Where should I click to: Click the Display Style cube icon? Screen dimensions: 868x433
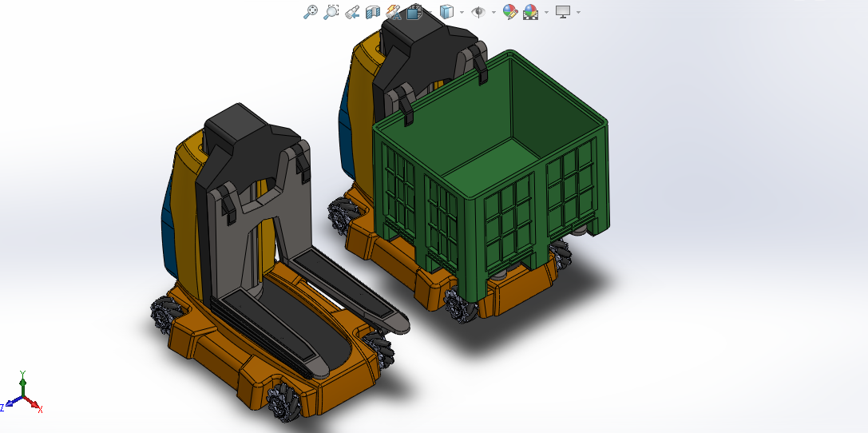pyautogui.click(x=446, y=12)
